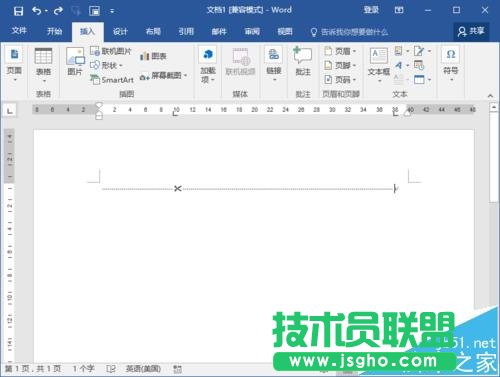Click the tab selector at ruler corner
Viewport: 500px width, 377px height.
click(x=10, y=110)
